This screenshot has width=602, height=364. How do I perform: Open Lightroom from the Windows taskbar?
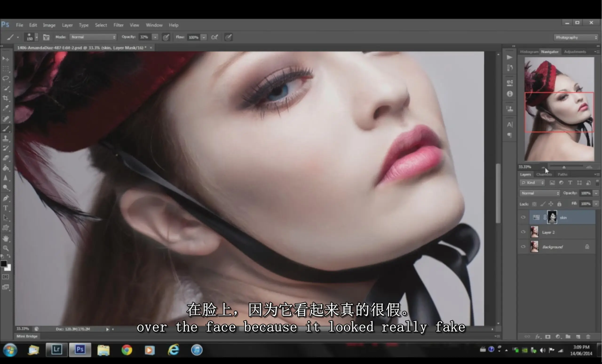point(56,350)
